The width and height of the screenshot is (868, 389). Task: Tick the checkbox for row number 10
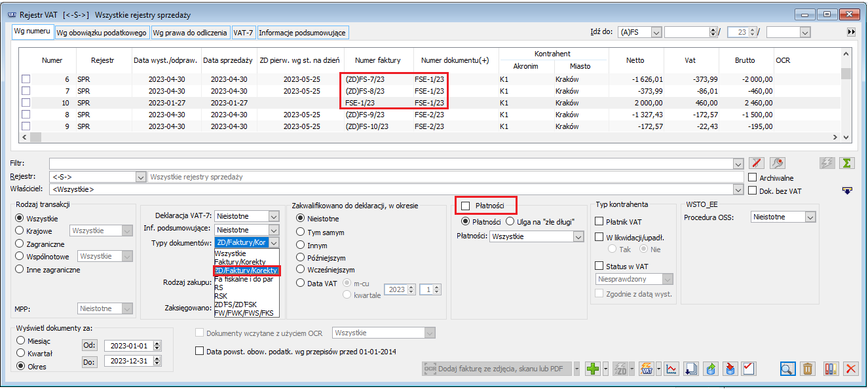pos(26,103)
